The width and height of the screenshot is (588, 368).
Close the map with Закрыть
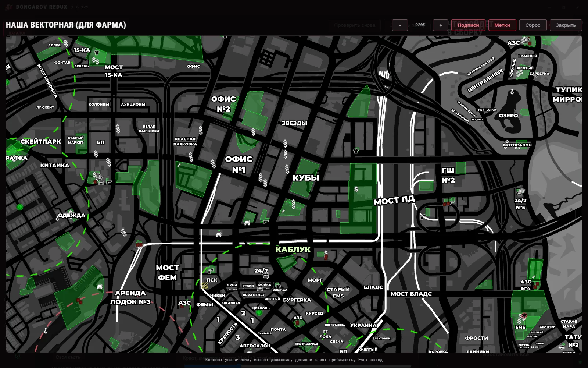tap(566, 25)
